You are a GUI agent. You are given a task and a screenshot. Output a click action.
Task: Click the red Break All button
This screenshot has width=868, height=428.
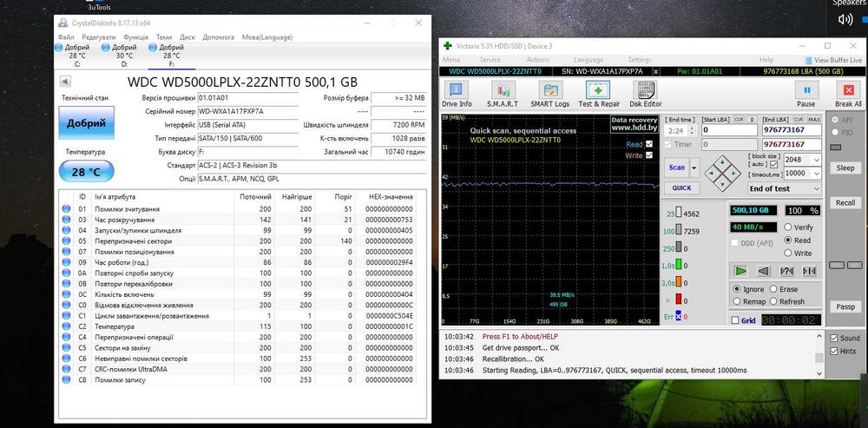click(848, 94)
